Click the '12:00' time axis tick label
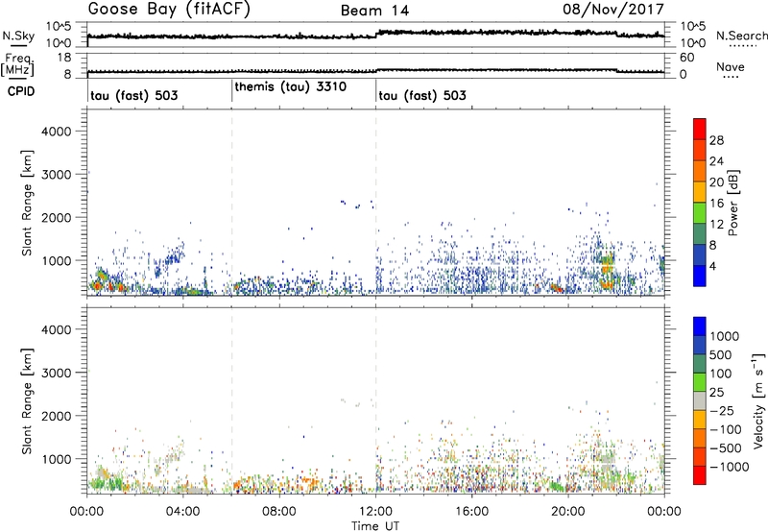 375,512
